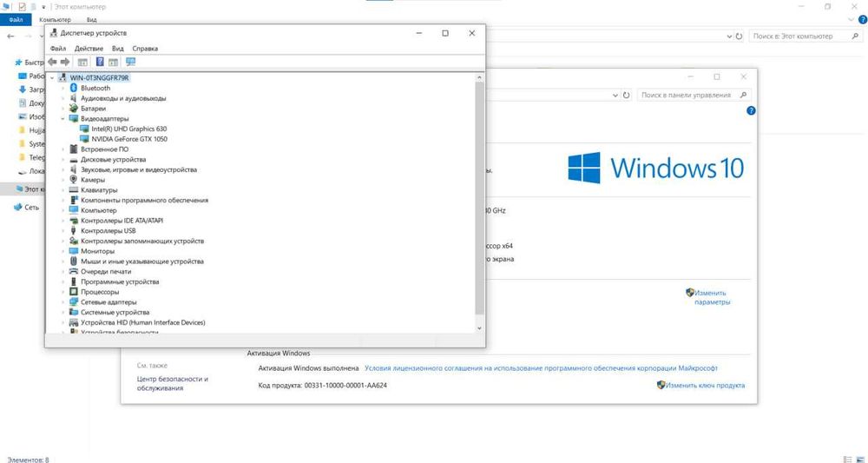
Task: Click the Control Panel blue help icon
Action: tap(751, 111)
